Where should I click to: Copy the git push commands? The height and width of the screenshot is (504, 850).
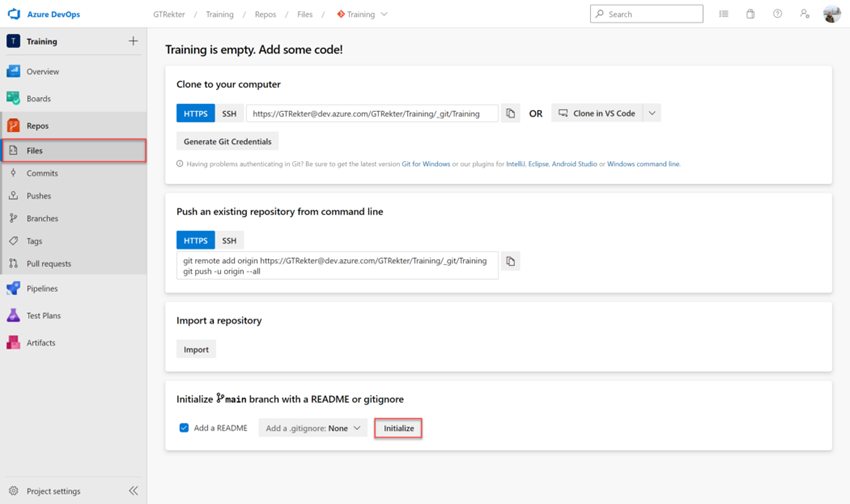pyautogui.click(x=510, y=262)
